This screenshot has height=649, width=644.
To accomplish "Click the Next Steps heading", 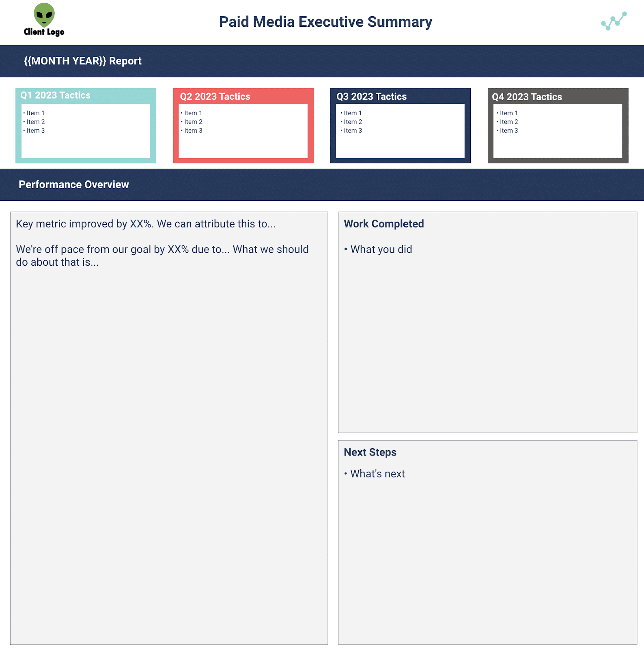I will point(370,452).
